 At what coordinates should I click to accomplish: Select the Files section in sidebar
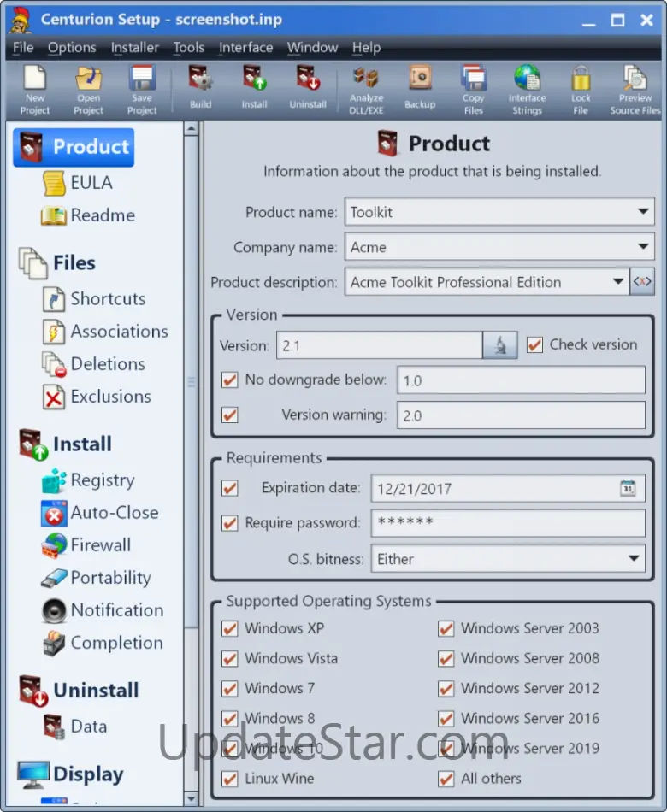click(57, 262)
